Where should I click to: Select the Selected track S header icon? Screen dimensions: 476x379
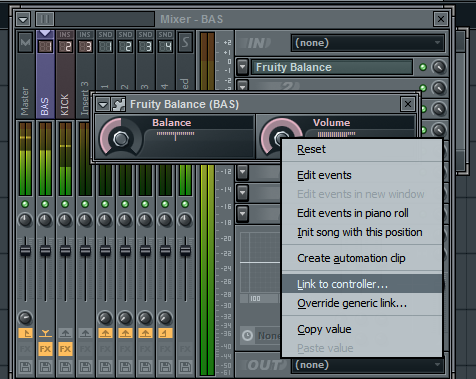pyautogui.click(x=185, y=42)
